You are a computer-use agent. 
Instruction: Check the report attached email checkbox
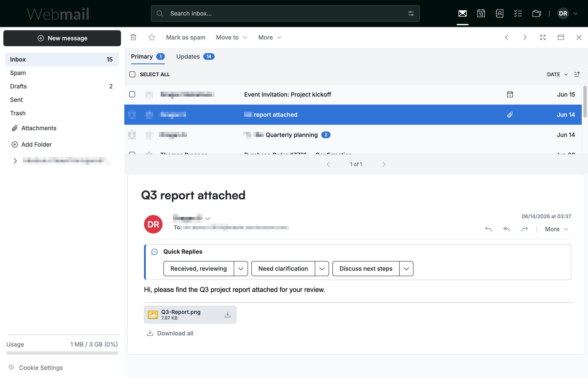132,115
